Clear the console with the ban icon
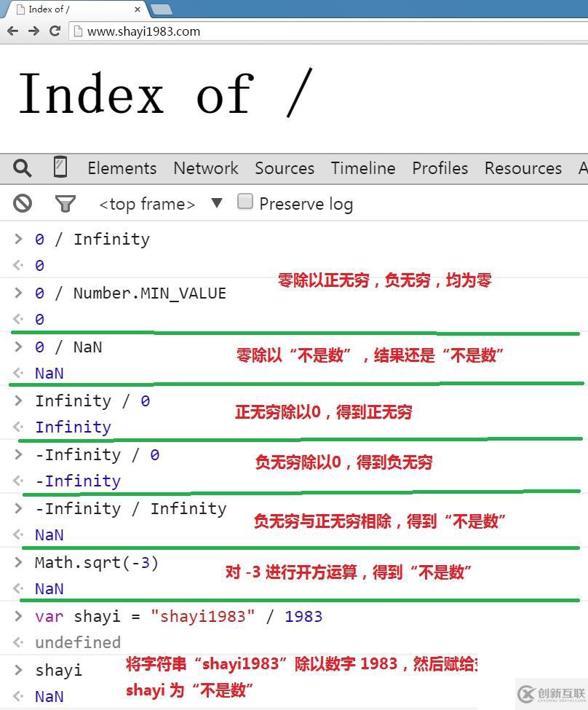The width and height of the screenshot is (588, 710). [x=22, y=203]
